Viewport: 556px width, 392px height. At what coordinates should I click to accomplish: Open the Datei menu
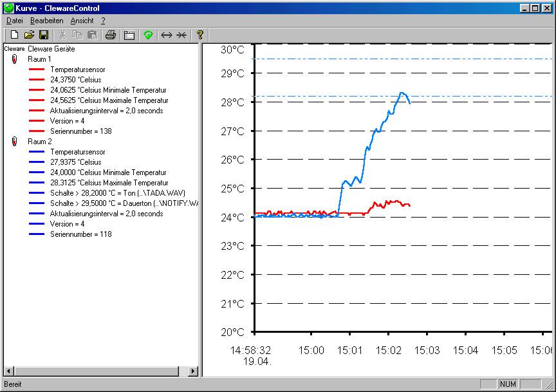coord(15,21)
